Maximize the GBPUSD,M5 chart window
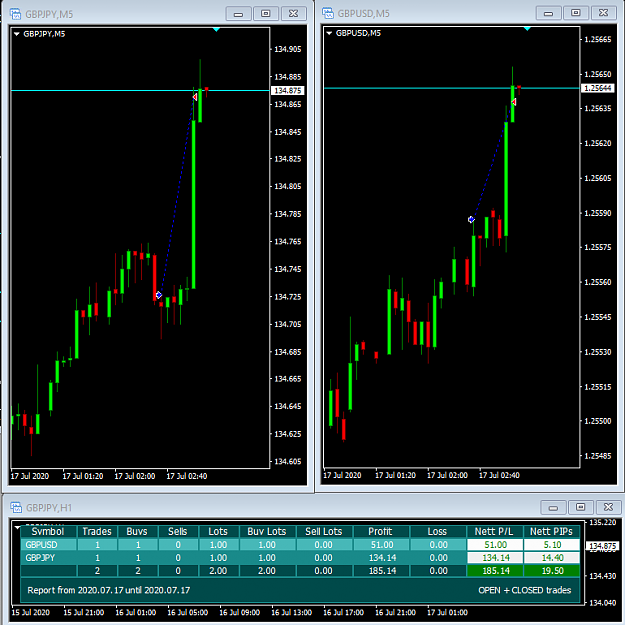625x625 pixels. point(576,13)
